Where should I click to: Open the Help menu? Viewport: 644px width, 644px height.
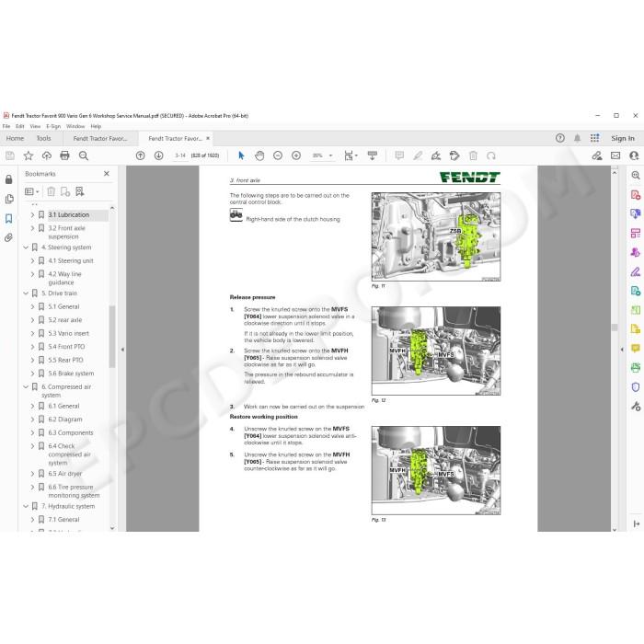point(96,127)
